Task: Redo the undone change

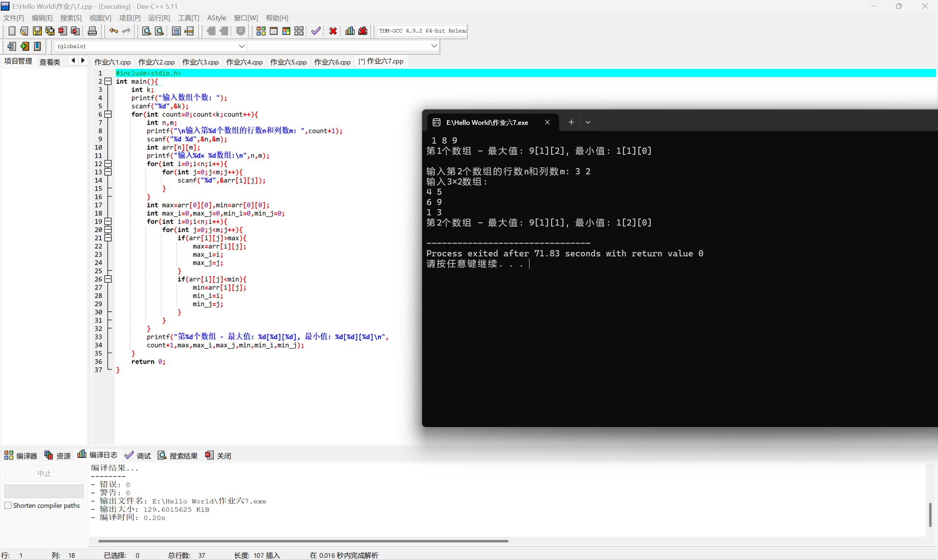Action: coord(126,31)
